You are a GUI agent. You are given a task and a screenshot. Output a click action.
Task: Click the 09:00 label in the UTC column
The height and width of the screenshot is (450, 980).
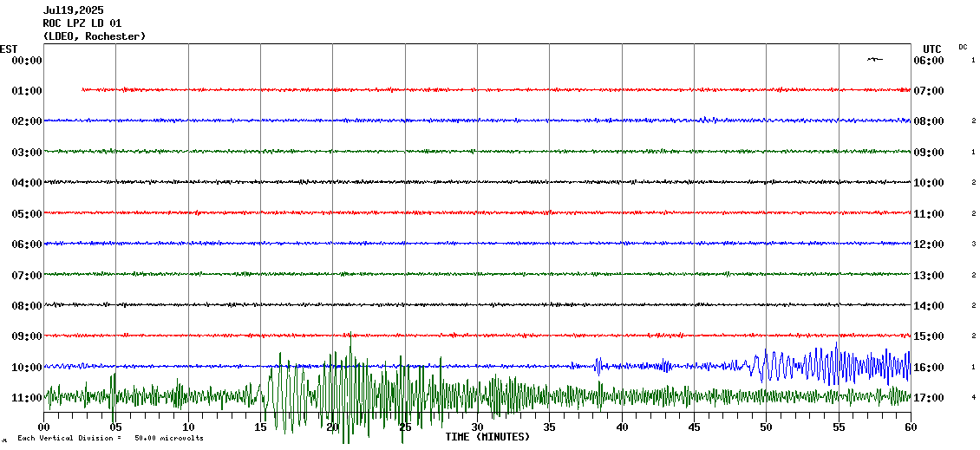coord(929,153)
